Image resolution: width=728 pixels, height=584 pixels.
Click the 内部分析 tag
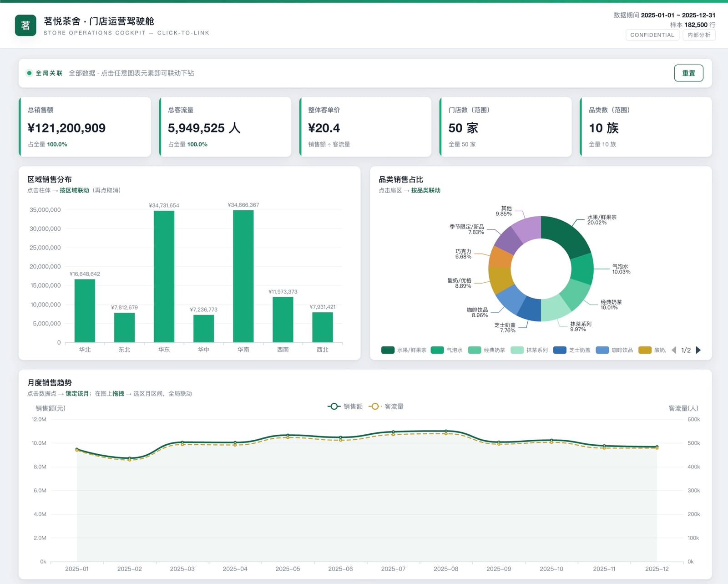tap(699, 35)
